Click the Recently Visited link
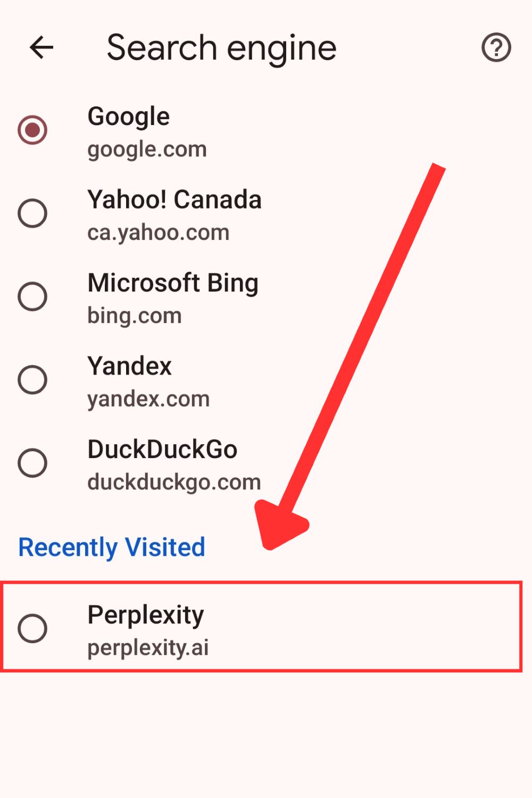 coord(112,547)
